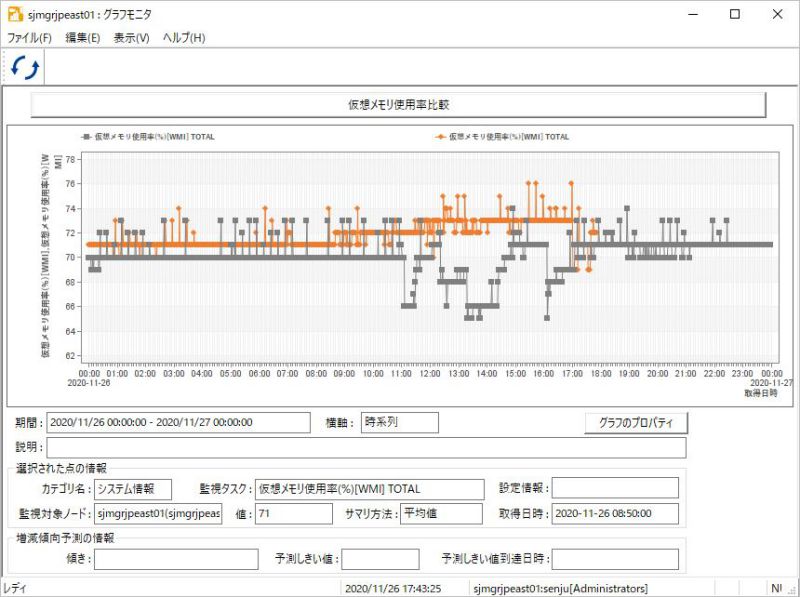Click the 監視対象ノード field
This screenshot has height=597, width=800.
[158, 514]
